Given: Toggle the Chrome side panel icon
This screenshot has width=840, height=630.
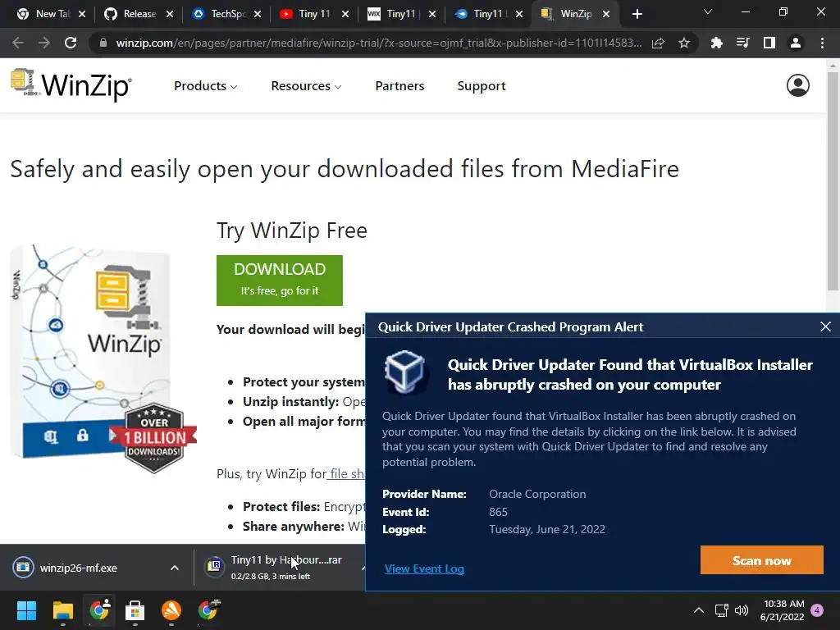Looking at the screenshot, I should (x=769, y=43).
